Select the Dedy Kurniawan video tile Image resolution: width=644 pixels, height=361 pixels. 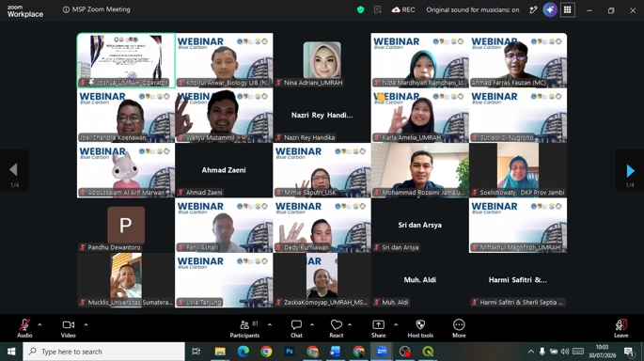coord(322,225)
